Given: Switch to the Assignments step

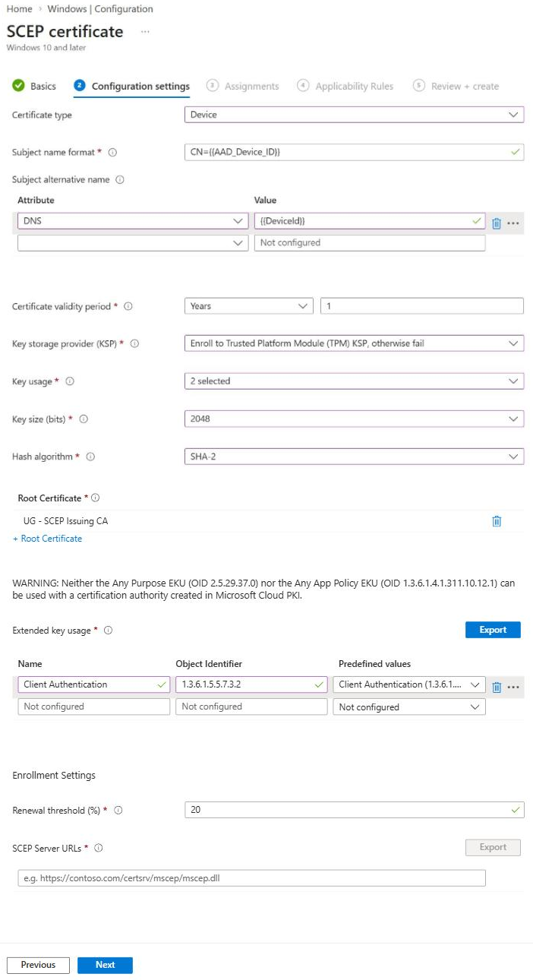Looking at the screenshot, I should point(243,86).
